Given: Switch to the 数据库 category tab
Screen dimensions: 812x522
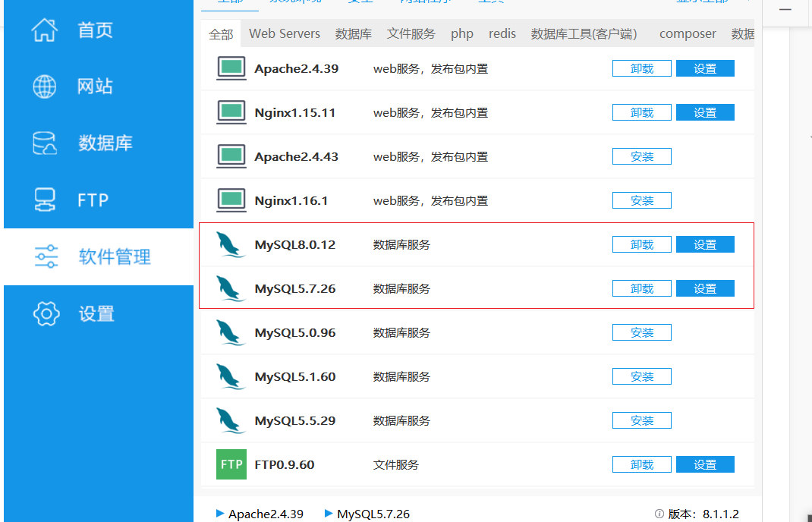Looking at the screenshot, I should [353, 34].
